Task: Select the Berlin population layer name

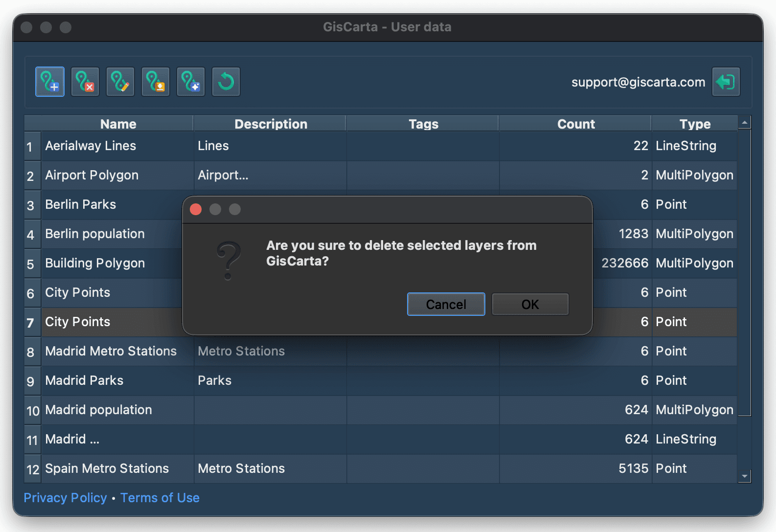Action: (x=95, y=234)
